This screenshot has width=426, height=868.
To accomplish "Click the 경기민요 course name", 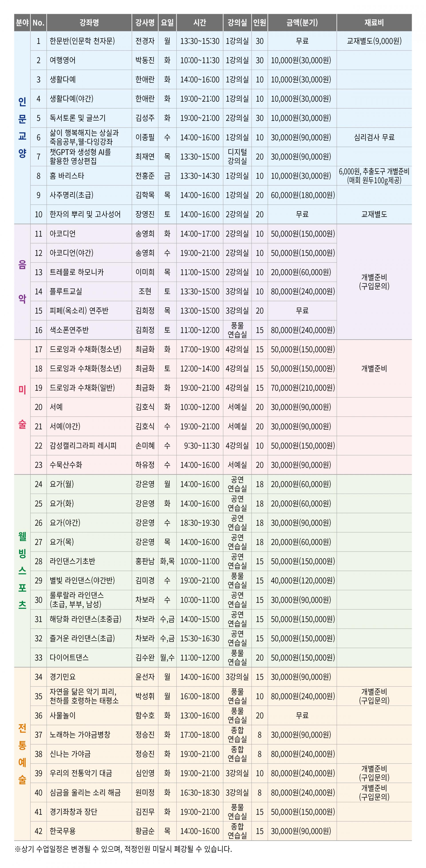I will coord(63,677).
